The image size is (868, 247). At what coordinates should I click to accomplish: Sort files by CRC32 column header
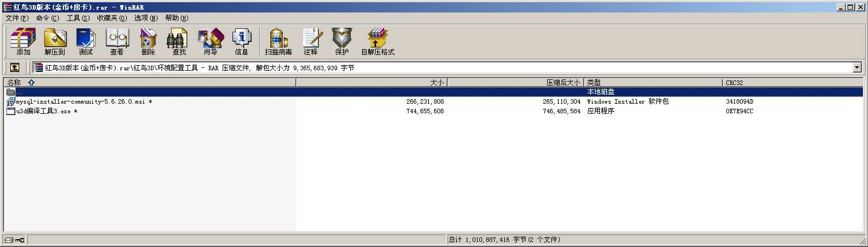click(793, 83)
